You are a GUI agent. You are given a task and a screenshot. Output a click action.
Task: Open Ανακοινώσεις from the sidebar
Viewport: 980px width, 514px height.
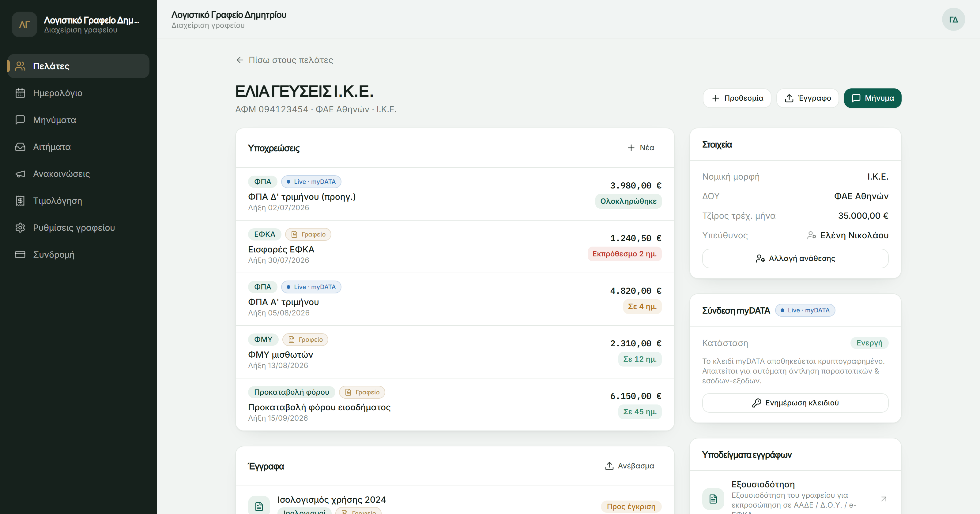[78, 174]
